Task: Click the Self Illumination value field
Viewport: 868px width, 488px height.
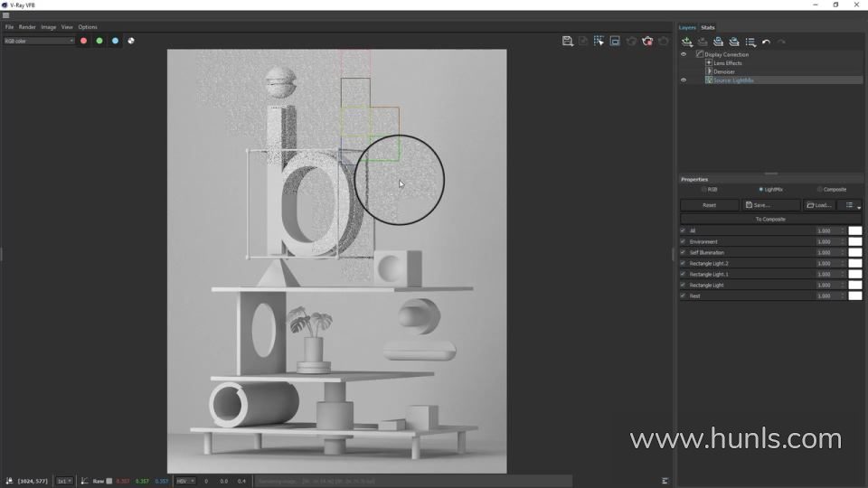Action: click(x=827, y=252)
